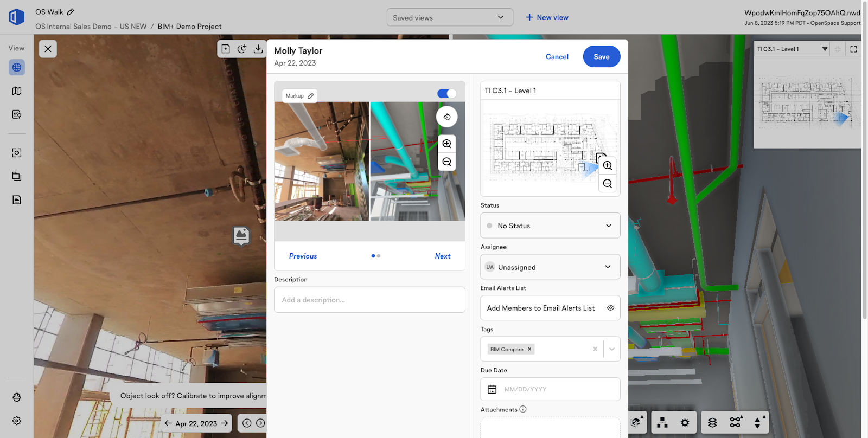Zoom in on the comparison image
This screenshot has width=868, height=438.
coord(446,144)
